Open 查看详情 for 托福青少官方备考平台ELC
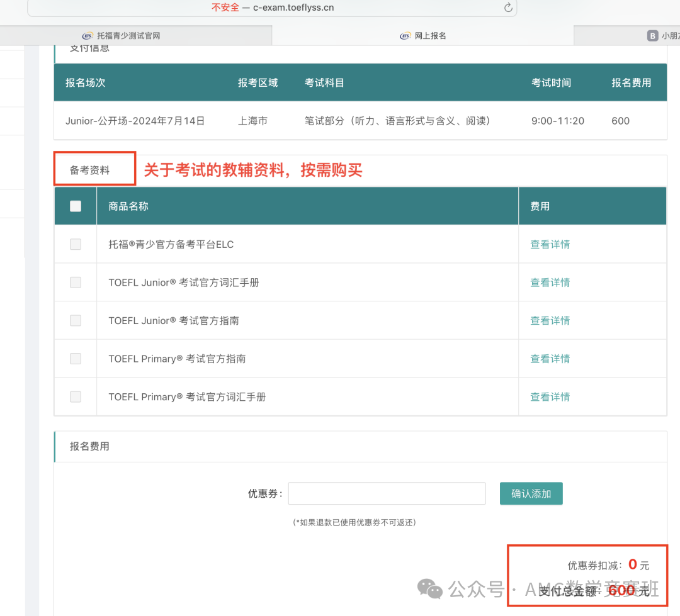Viewport: 680px width, 616px height. tap(550, 244)
